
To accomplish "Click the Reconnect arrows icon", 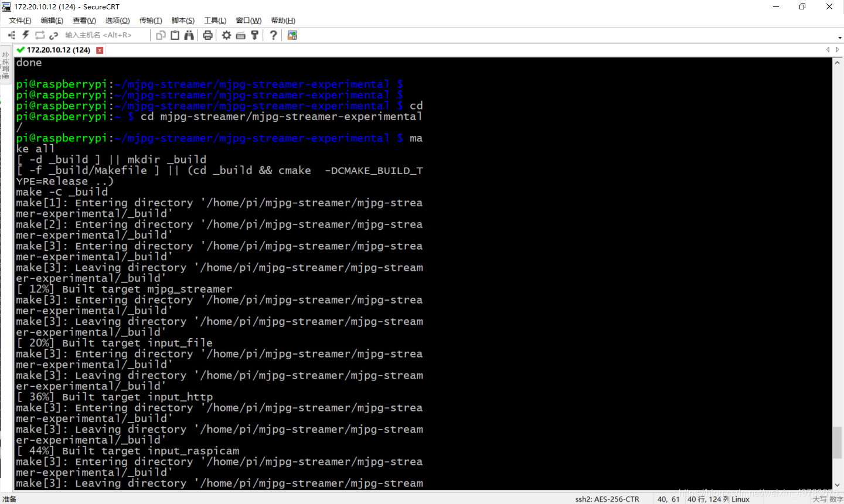I will pyautogui.click(x=40, y=35).
